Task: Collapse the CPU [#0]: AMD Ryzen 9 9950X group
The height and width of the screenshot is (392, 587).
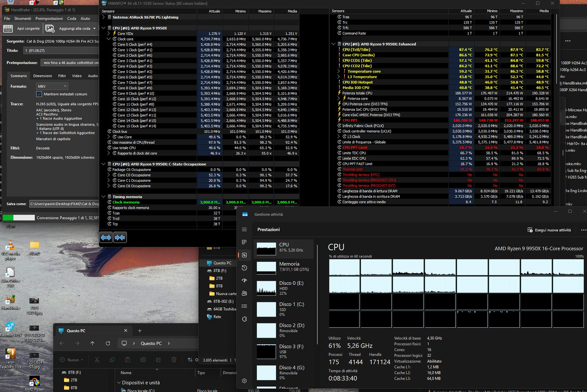Action: pos(103,28)
